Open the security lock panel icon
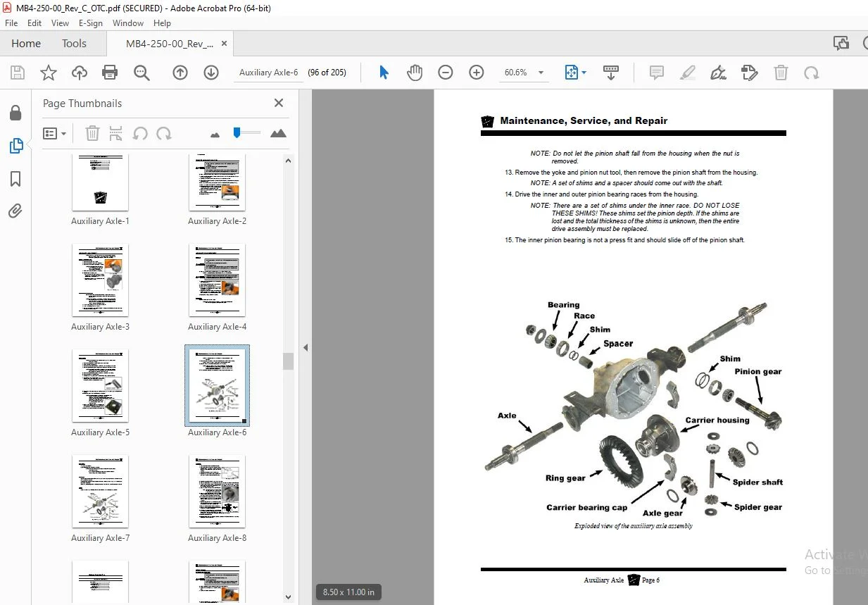 coord(15,113)
